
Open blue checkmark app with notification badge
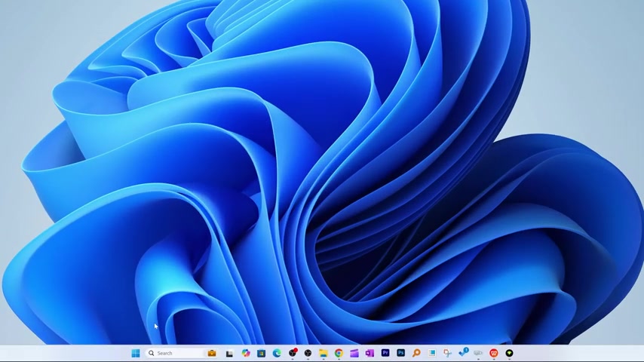pos(463,352)
